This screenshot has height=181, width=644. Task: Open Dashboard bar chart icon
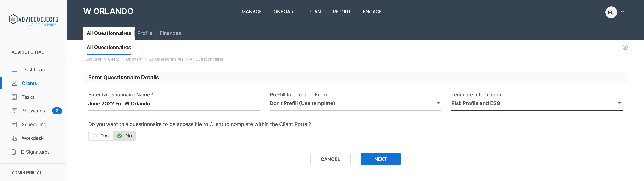(x=14, y=70)
